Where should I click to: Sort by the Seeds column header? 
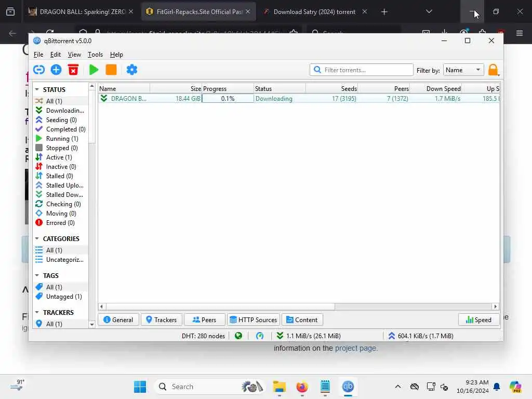click(x=332, y=88)
